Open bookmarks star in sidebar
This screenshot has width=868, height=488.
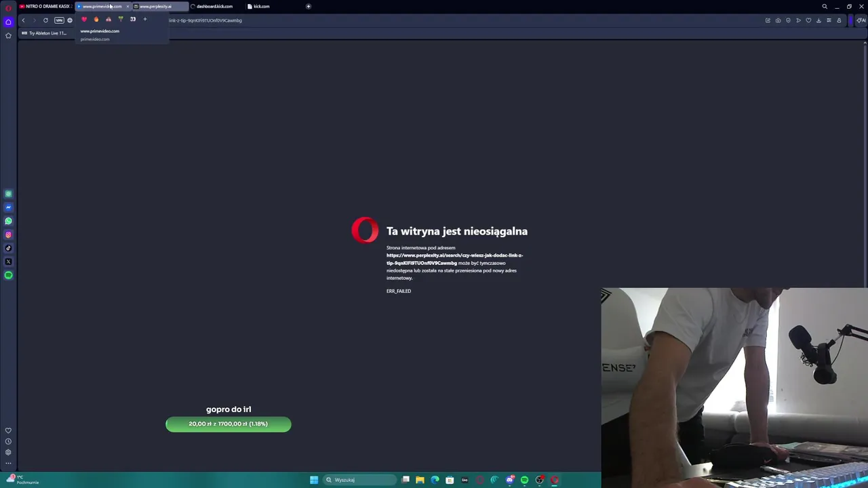(x=8, y=35)
